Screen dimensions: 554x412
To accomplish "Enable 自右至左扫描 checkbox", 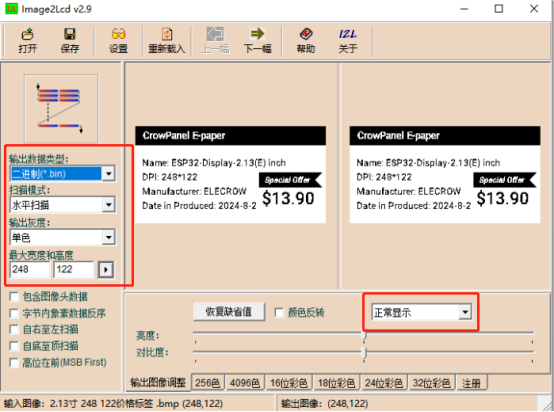I will tap(14, 329).
